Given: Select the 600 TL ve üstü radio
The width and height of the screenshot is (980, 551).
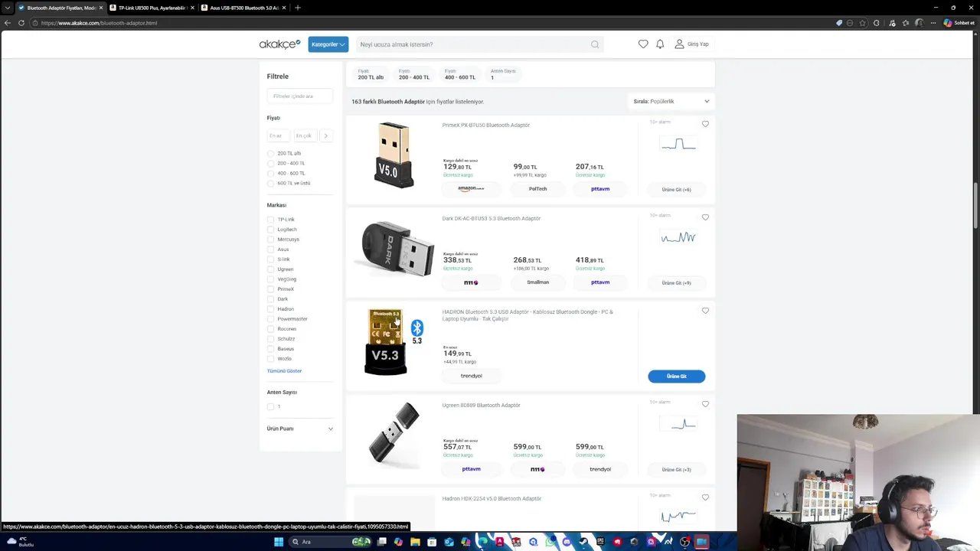Looking at the screenshot, I should click(x=270, y=183).
